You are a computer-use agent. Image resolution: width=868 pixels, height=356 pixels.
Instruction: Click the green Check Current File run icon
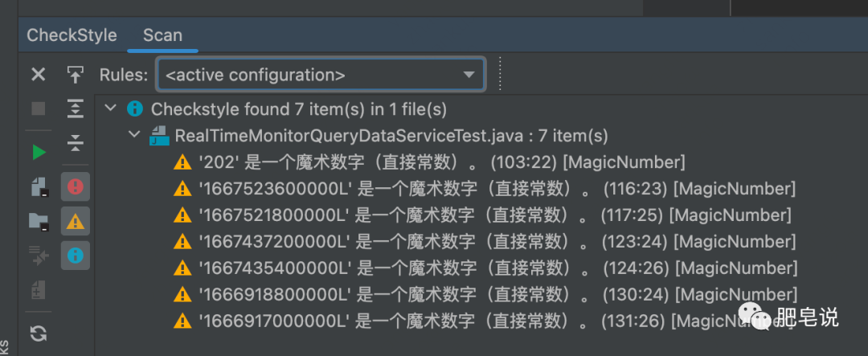[x=38, y=152]
